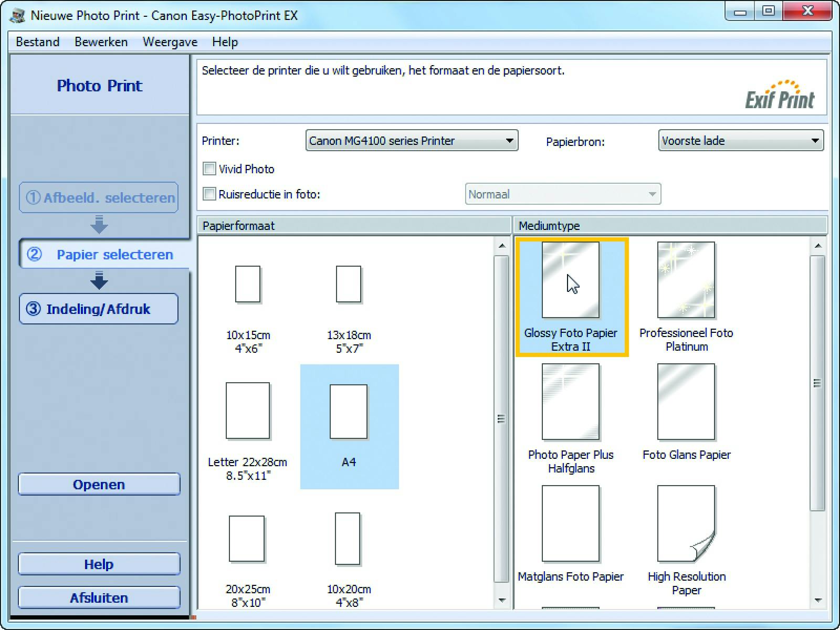Enable the Vivid Photo checkbox

209,169
